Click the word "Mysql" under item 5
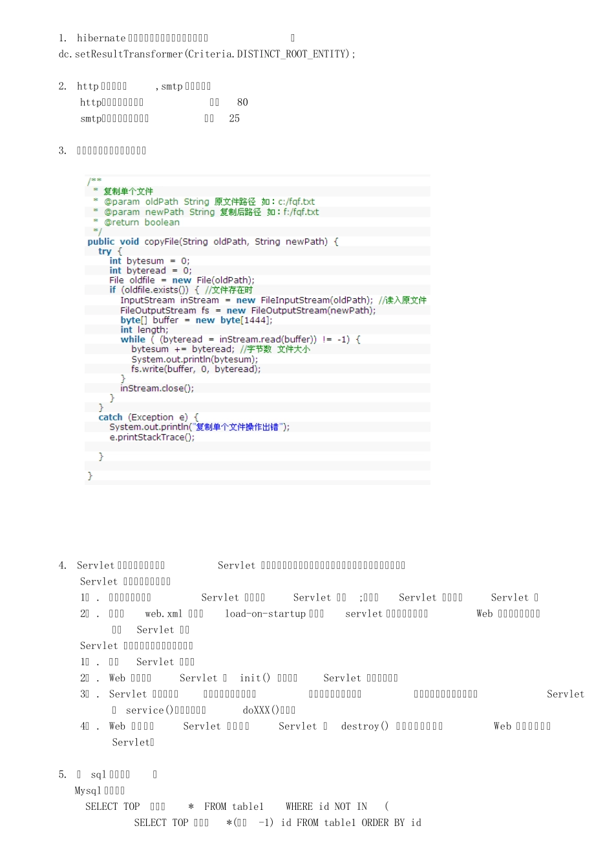 pos(88,791)
